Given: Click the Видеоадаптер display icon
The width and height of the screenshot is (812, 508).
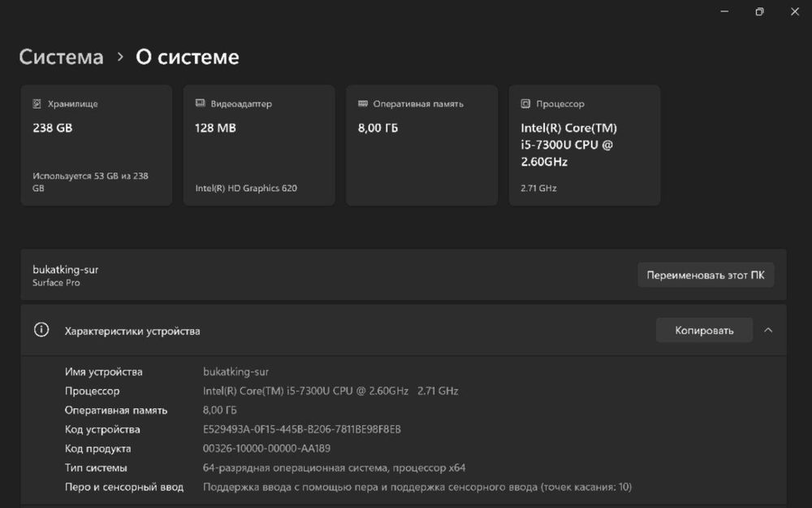Looking at the screenshot, I should pyautogui.click(x=200, y=103).
